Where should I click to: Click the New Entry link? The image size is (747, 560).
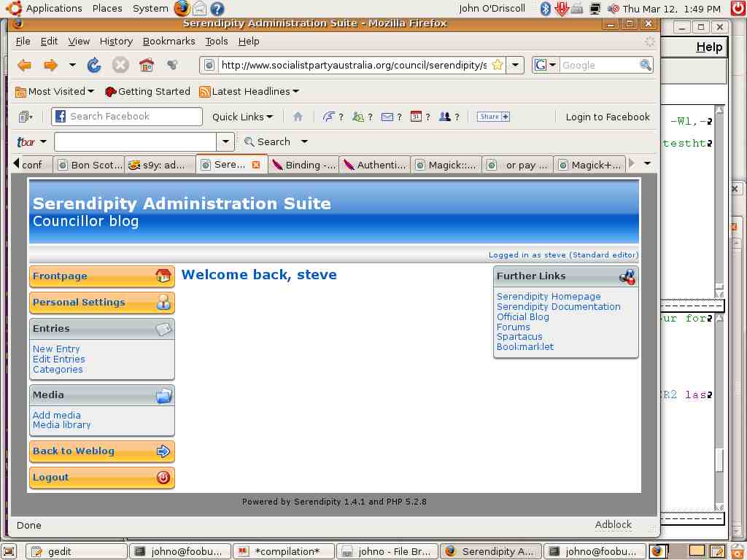pos(56,349)
